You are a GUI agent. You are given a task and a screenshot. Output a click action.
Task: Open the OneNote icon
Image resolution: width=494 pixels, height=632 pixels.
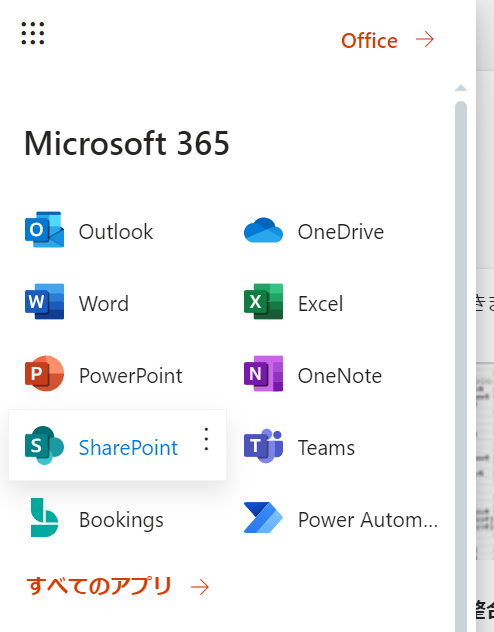[263, 373]
